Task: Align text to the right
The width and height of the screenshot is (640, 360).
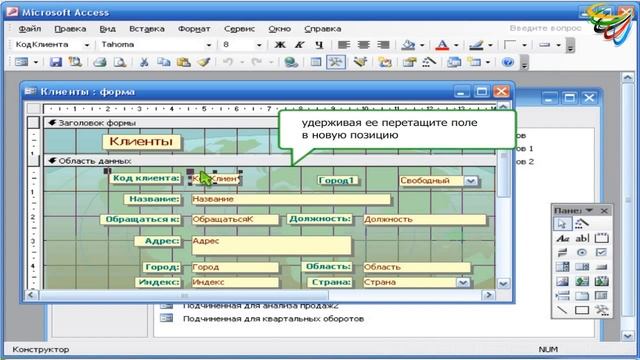Action: pyautogui.click(x=383, y=45)
